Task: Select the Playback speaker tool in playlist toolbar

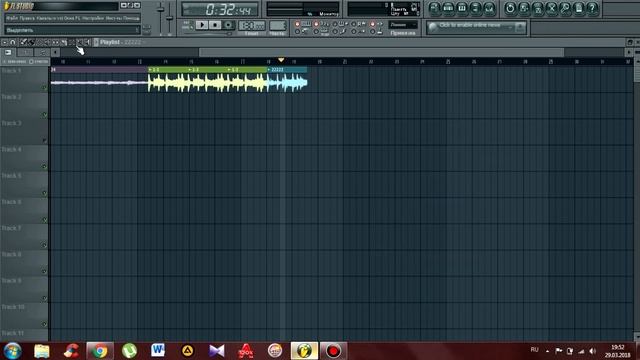Action: pyautogui.click(x=87, y=42)
